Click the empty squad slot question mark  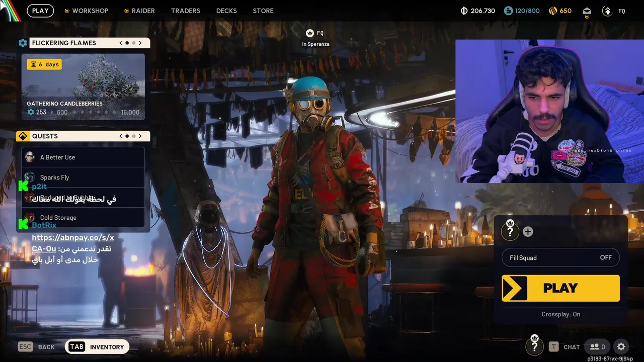510,231
